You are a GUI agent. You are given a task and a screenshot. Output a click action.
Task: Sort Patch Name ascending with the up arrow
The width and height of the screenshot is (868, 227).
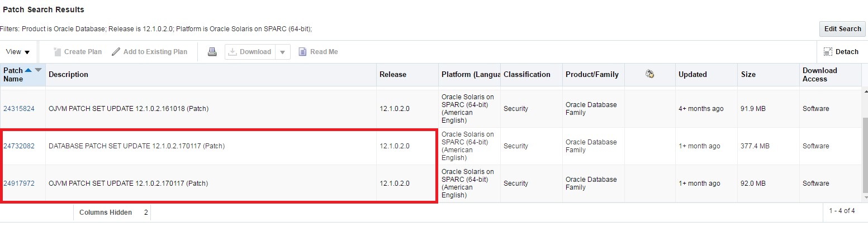click(x=29, y=70)
